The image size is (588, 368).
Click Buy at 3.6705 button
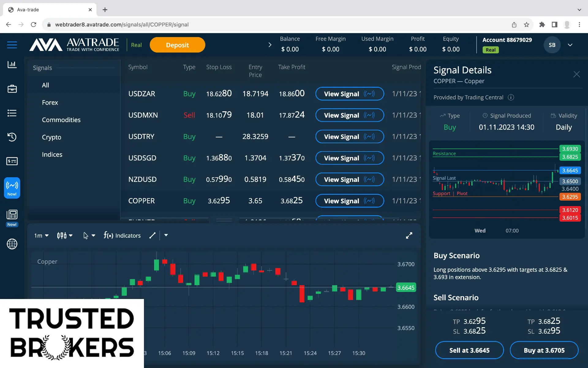click(544, 350)
